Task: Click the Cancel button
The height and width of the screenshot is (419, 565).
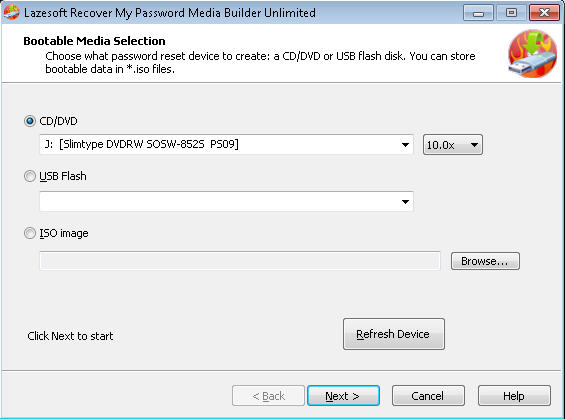Action: coord(428,396)
